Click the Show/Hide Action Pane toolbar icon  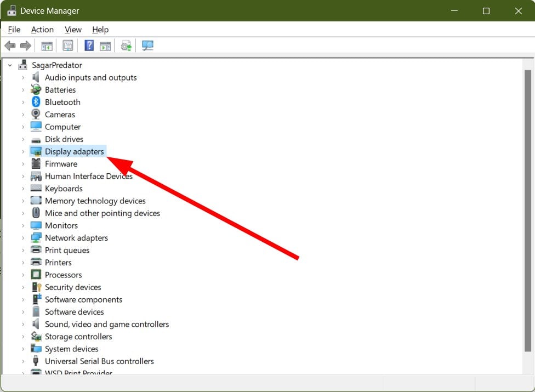105,46
